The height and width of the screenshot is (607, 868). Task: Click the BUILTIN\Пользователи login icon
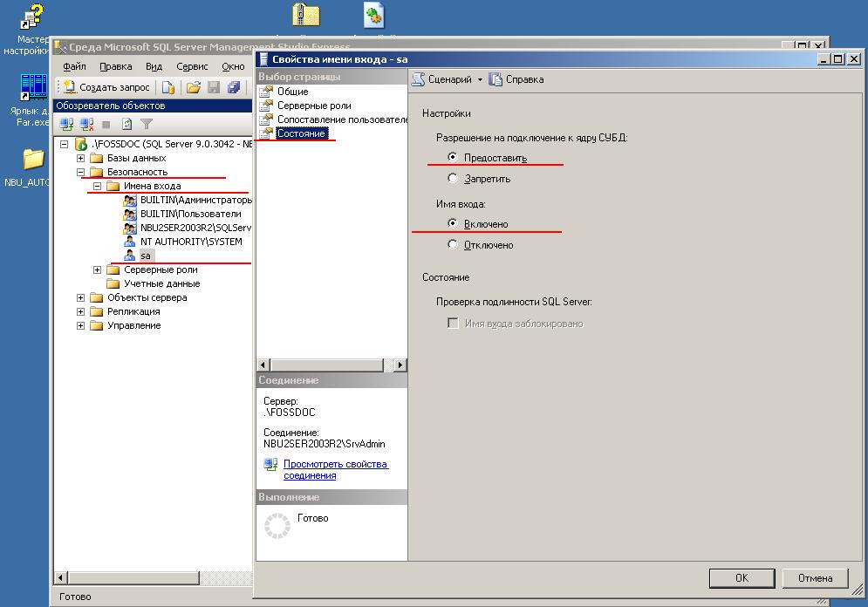click(x=129, y=214)
